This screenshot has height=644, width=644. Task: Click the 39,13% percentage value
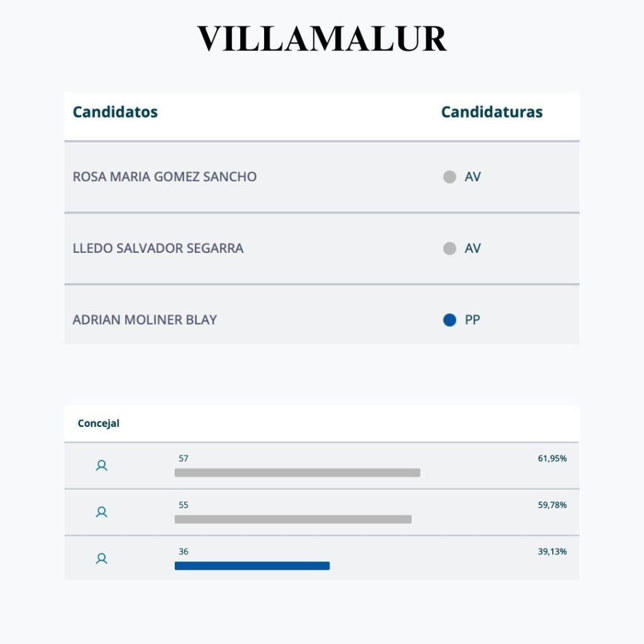point(552,552)
